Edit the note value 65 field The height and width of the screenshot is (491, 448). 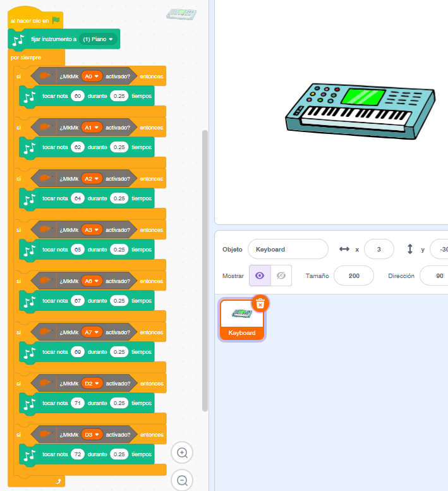tap(78, 250)
